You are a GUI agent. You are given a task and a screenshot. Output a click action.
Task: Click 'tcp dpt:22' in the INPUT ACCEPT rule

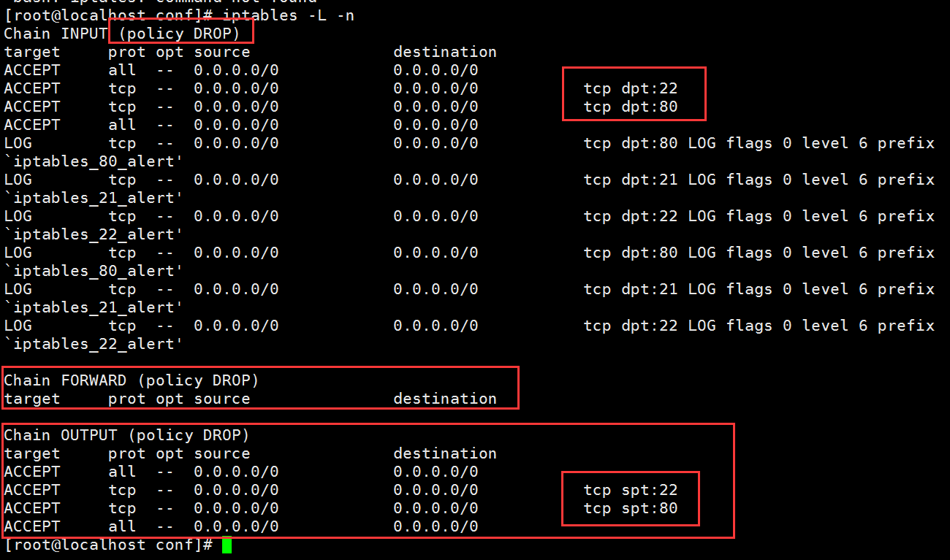click(631, 88)
